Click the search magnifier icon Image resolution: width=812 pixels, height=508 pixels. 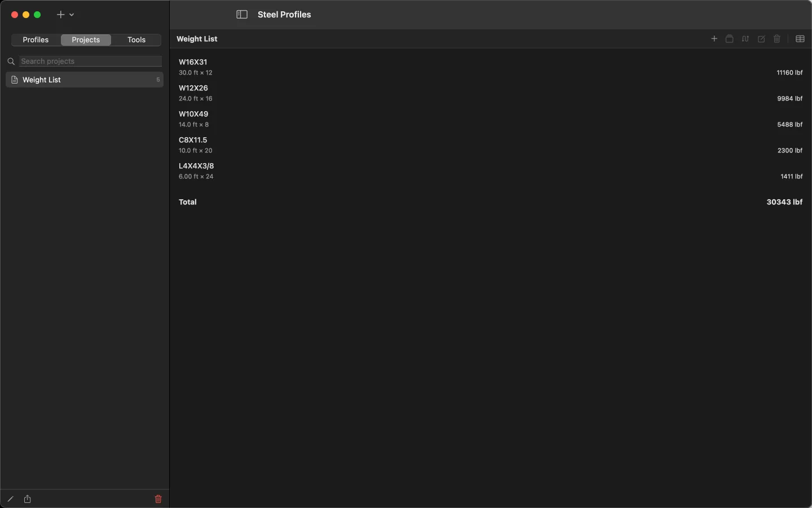click(11, 62)
